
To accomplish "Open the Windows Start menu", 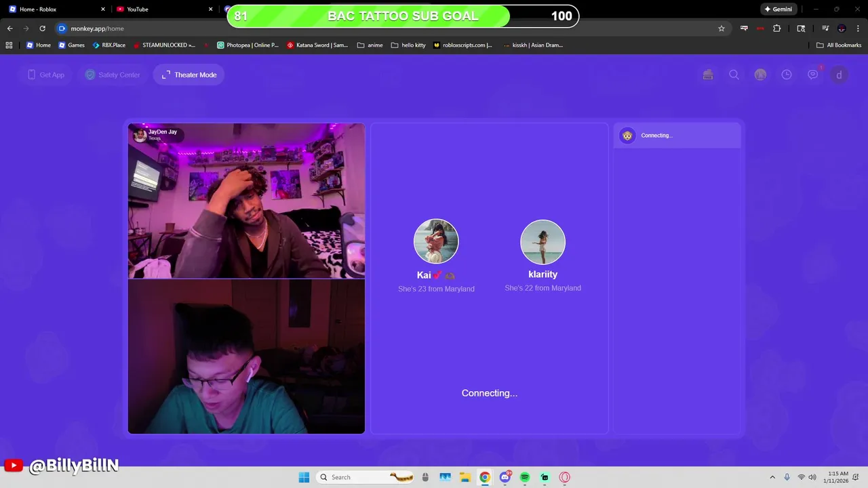I will click(304, 477).
